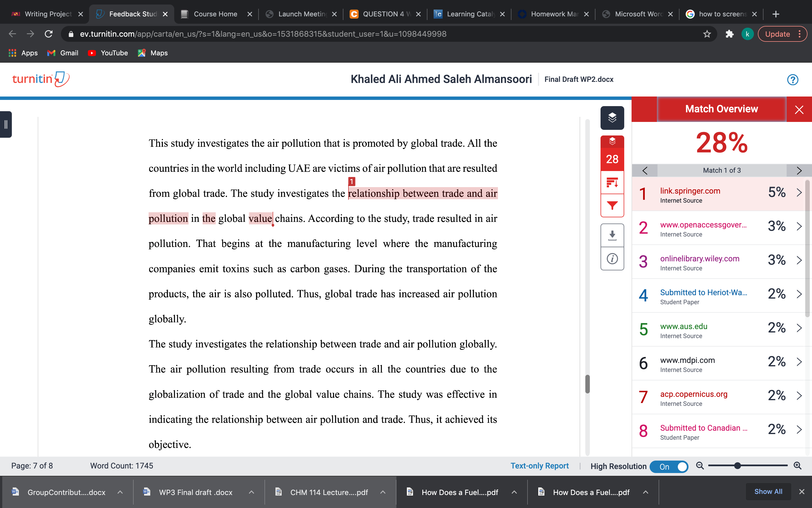812x508 pixels.
Task: Open the left side panel handle
Action: point(6,125)
